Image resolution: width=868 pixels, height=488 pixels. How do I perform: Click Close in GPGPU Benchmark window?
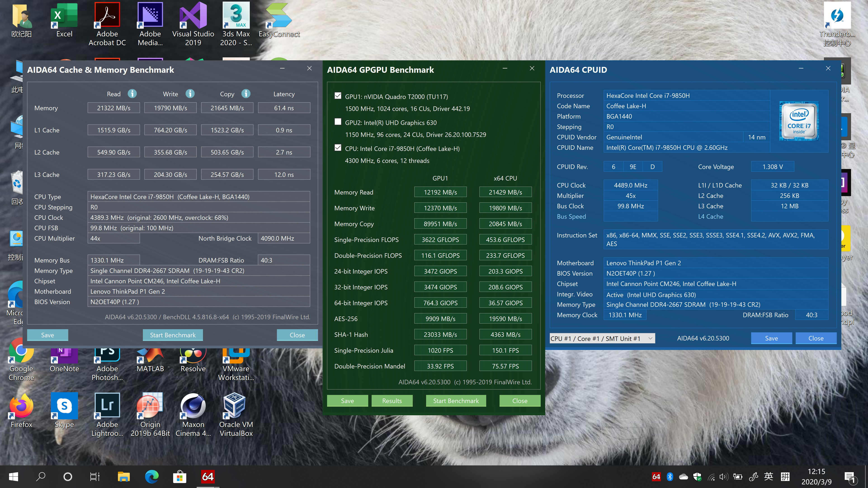click(x=520, y=401)
